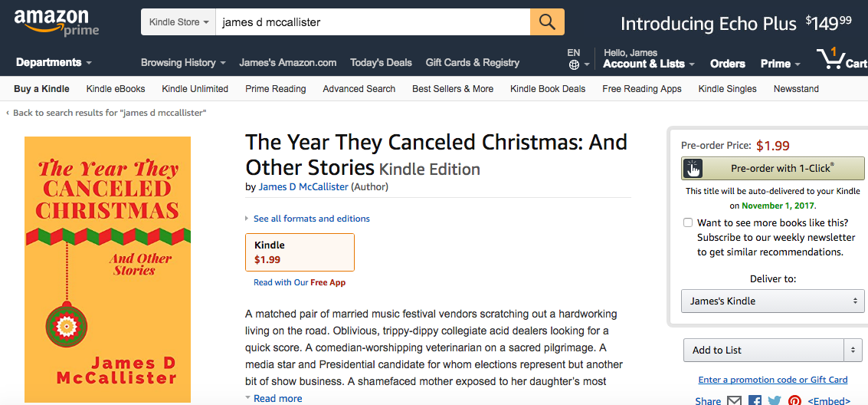Check the weekly newsletter subscription box
The image size is (868, 405).
(687, 222)
